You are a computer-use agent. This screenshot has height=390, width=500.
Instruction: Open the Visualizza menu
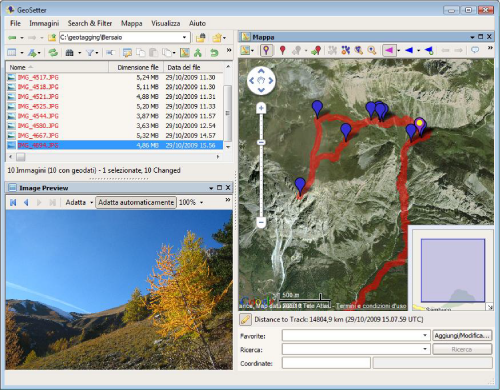tap(166, 23)
